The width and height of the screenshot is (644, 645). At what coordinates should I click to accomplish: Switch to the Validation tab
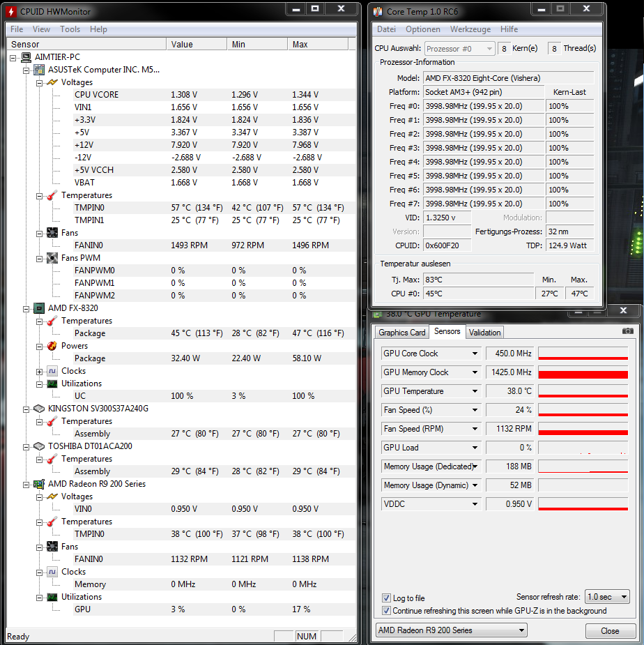[484, 333]
